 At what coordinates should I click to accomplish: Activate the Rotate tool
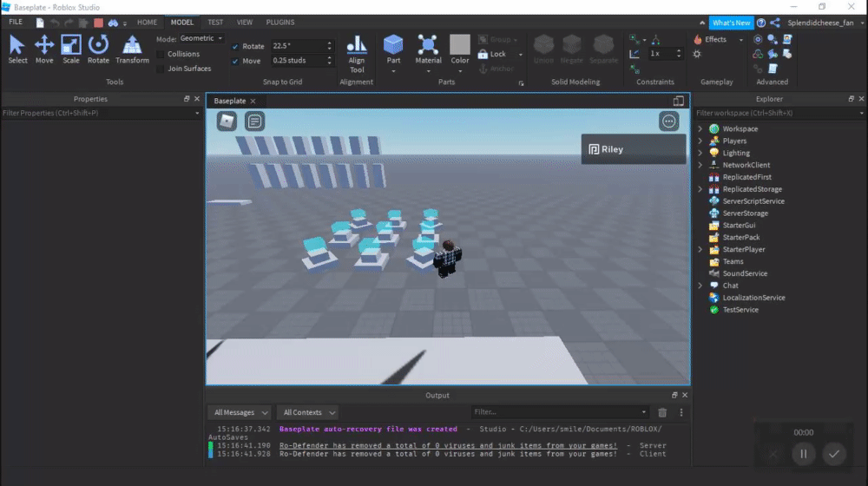[x=98, y=49]
